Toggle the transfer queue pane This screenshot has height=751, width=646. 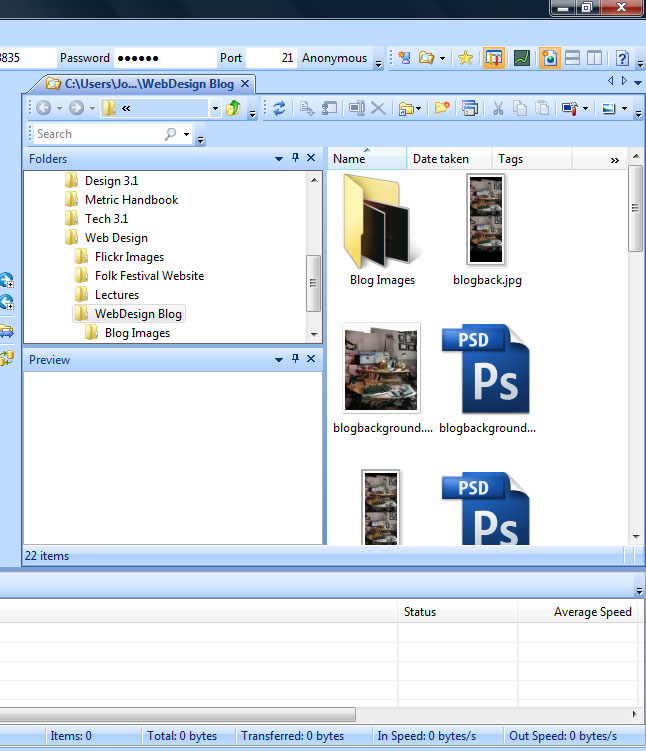tap(494, 58)
